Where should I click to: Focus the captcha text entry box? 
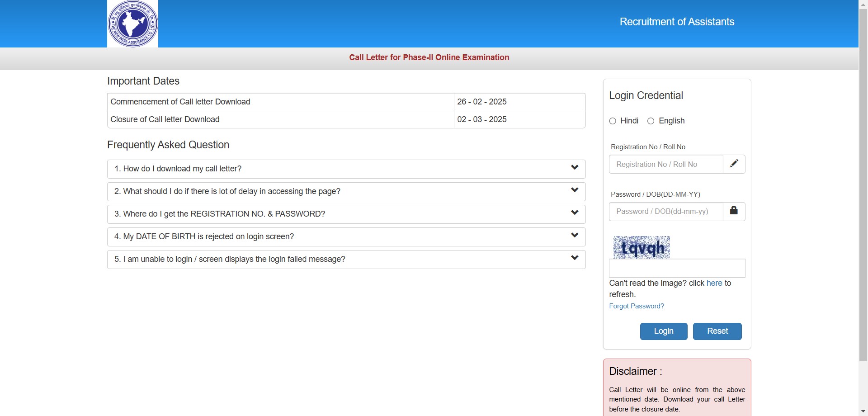tap(677, 269)
